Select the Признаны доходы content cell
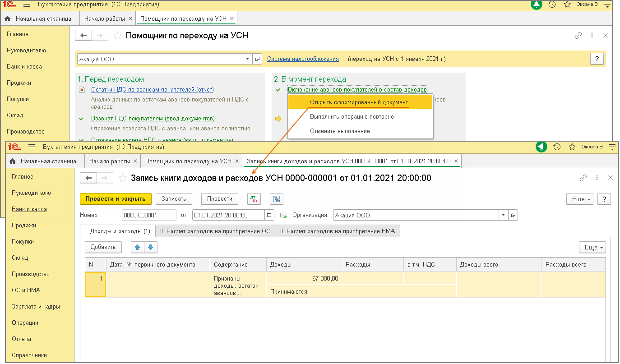This screenshot has height=364, width=620. click(x=238, y=285)
